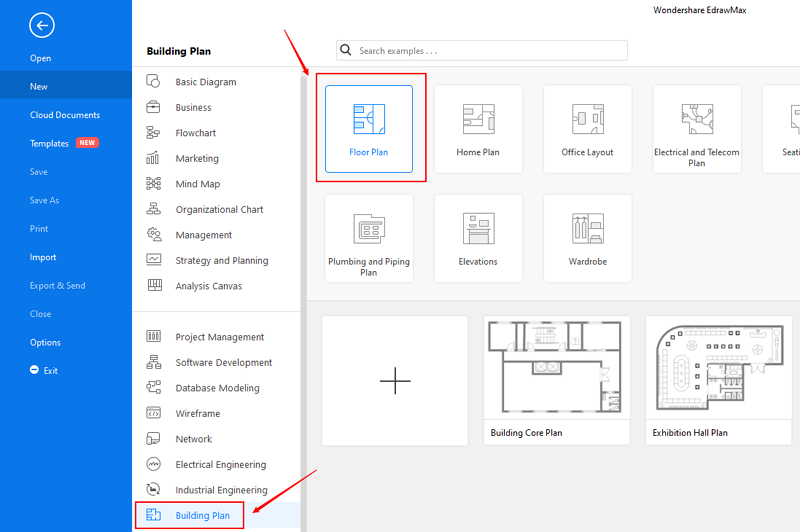Click the Network category icon
Viewport: 800px width, 532px height.
coord(153,438)
